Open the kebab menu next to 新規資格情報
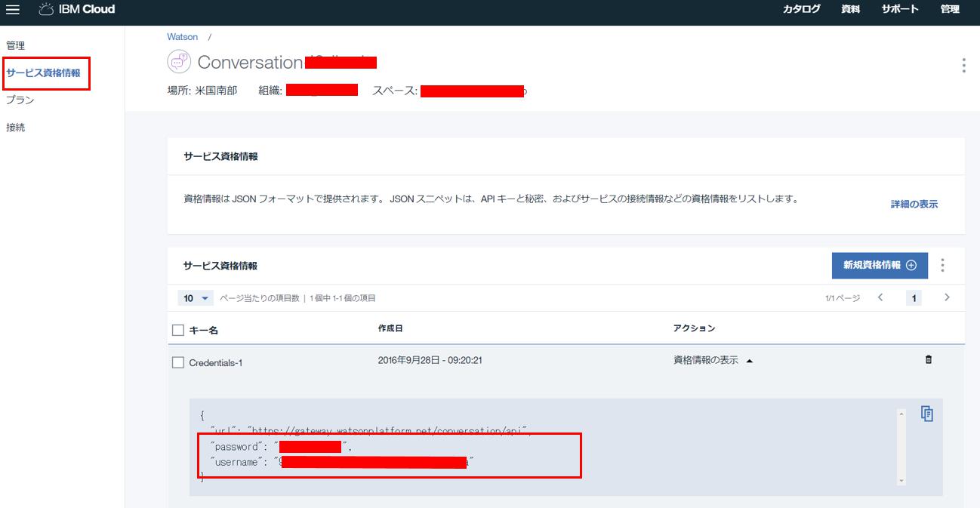 (942, 265)
